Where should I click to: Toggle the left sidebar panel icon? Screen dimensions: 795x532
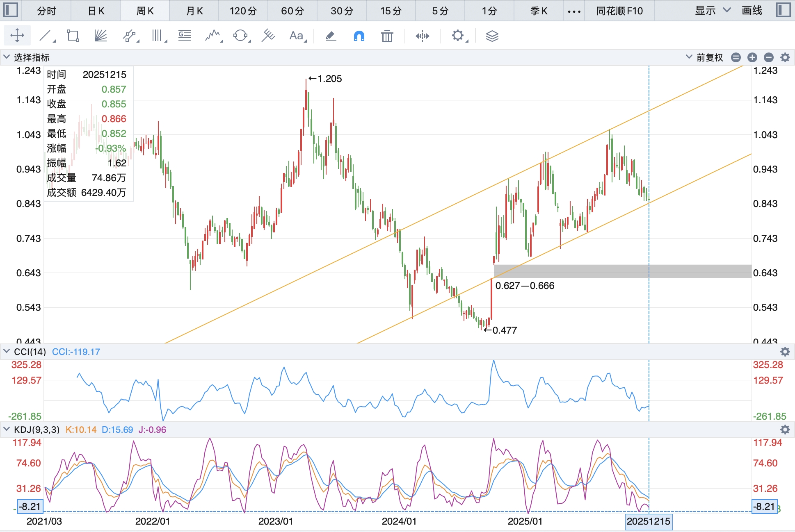(10, 10)
